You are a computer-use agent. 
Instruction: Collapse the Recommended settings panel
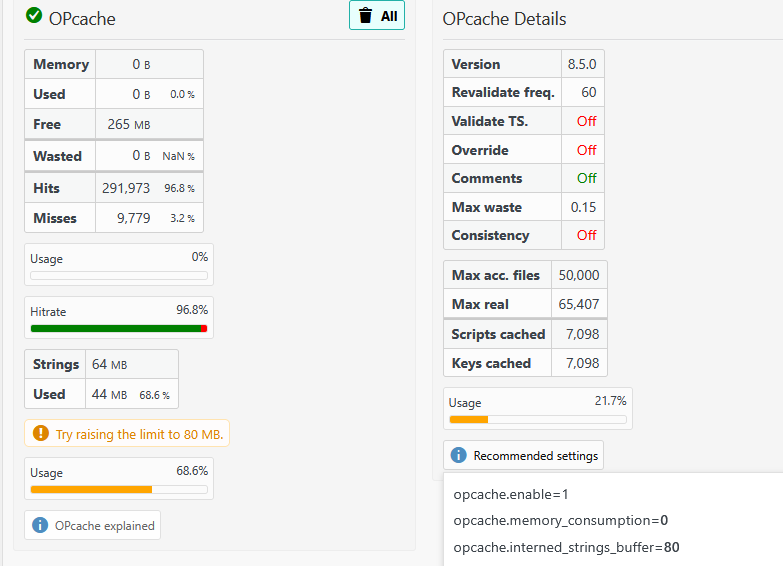523,455
